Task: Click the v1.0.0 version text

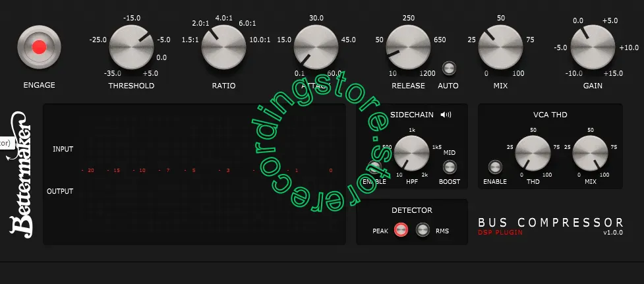Action: point(613,233)
